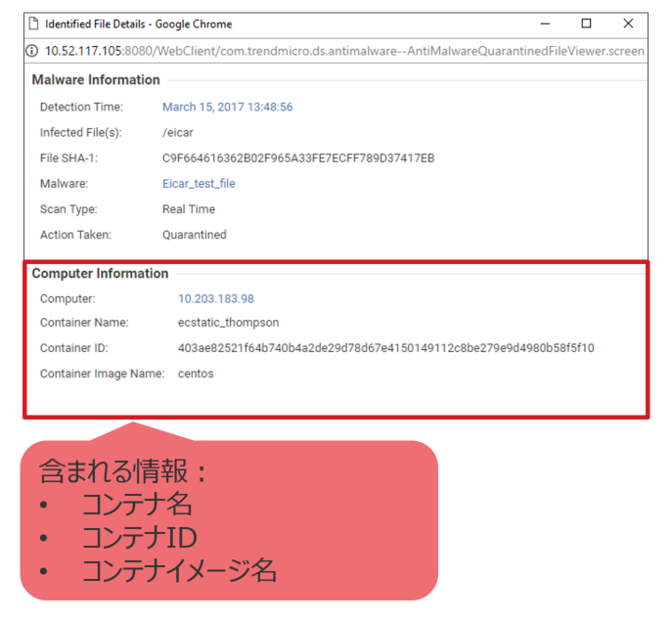The height and width of the screenshot is (621, 672).
Task: Close the Identified File Details window
Action: (628, 23)
